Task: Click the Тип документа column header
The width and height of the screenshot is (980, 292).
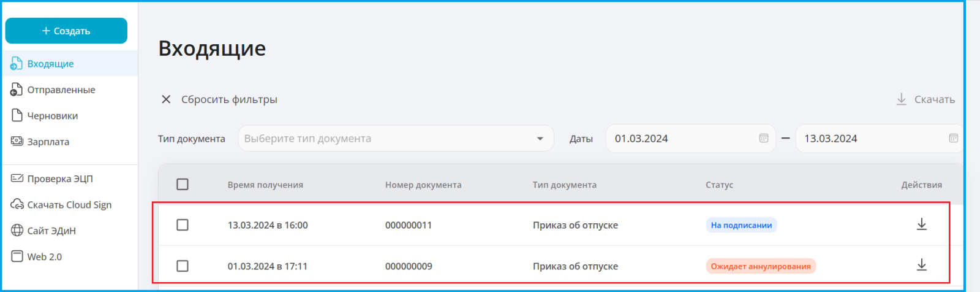Action: coord(564,185)
